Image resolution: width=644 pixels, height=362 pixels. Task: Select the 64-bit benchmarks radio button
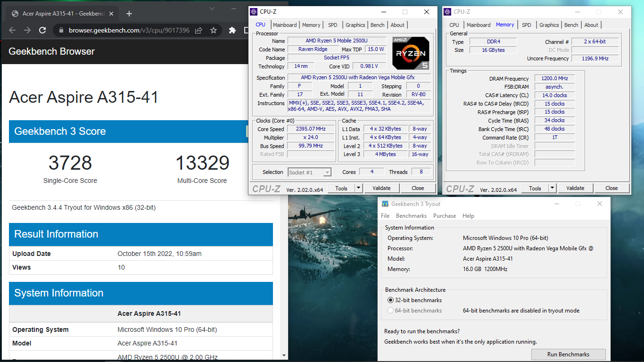point(390,311)
